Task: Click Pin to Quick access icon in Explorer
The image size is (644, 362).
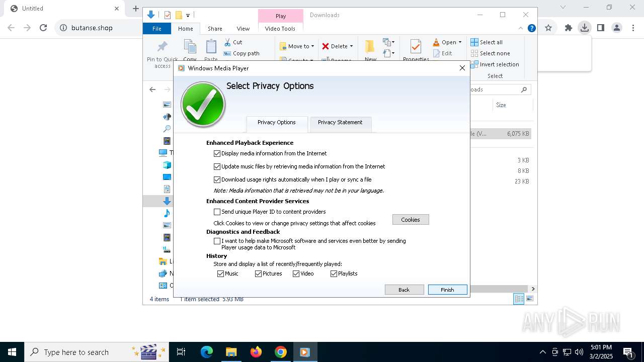Action: click(x=162, y=47)
